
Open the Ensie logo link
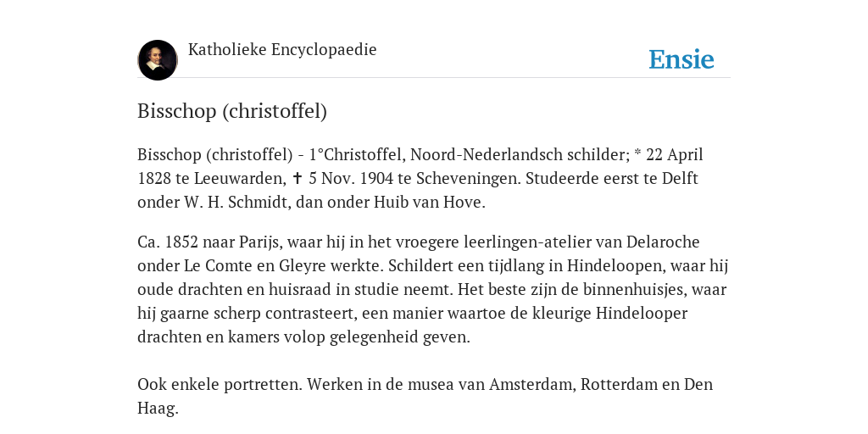[x=682, y=59]
